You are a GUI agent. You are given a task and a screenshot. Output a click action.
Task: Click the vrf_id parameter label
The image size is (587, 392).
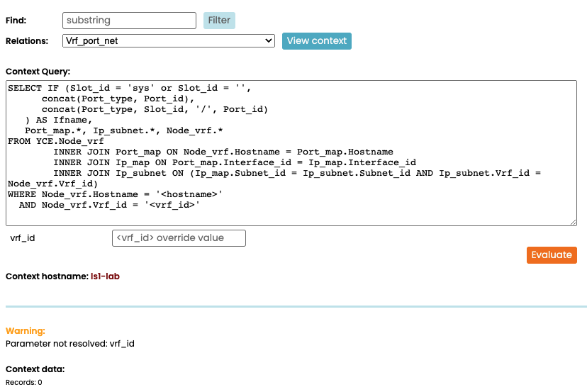point(23,238)
